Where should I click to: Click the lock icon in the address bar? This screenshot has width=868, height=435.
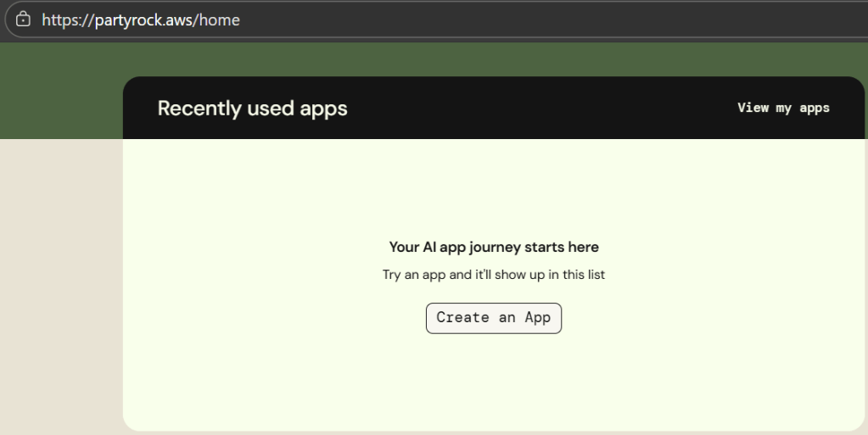click(x=23, y=19)
